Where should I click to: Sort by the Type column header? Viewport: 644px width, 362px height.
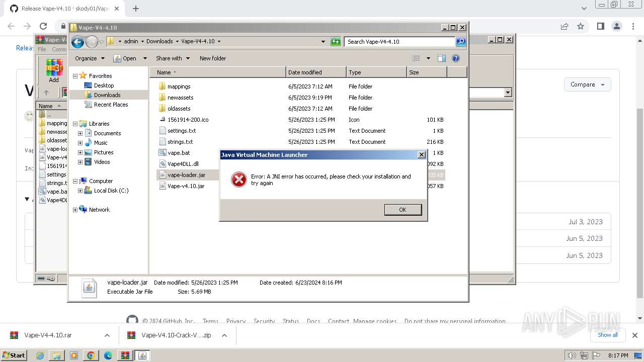point(376,72)
